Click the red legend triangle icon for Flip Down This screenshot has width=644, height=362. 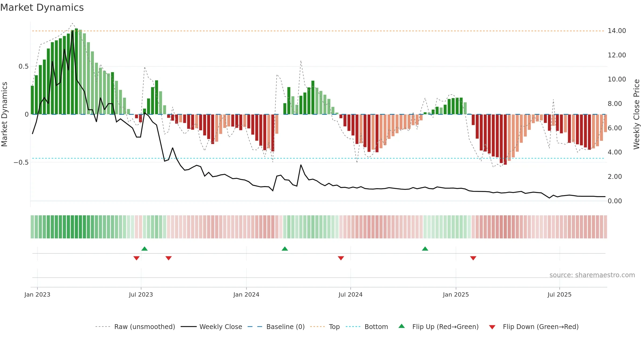pyautogui.click(x=492, y=327)
